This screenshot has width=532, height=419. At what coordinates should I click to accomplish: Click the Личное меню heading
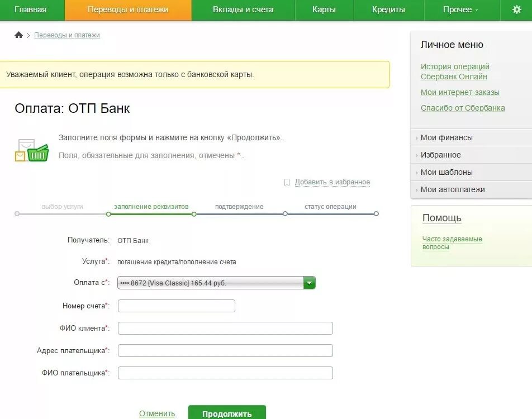point(452,45)
